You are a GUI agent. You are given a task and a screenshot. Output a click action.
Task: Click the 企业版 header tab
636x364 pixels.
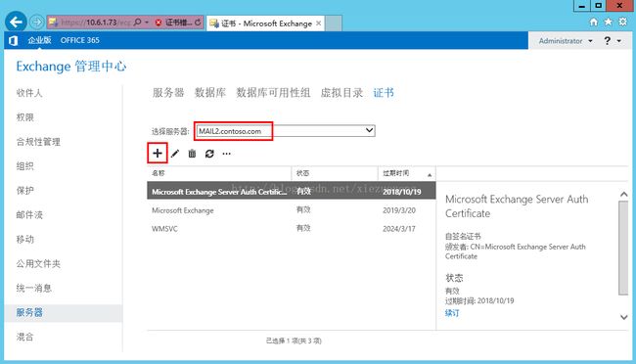click(39, 40)
